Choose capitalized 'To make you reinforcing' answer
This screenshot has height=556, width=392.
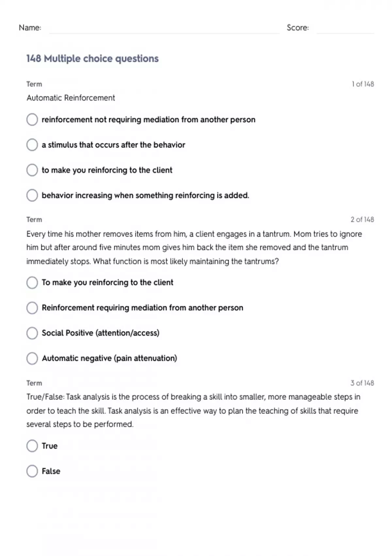point(32,283)
